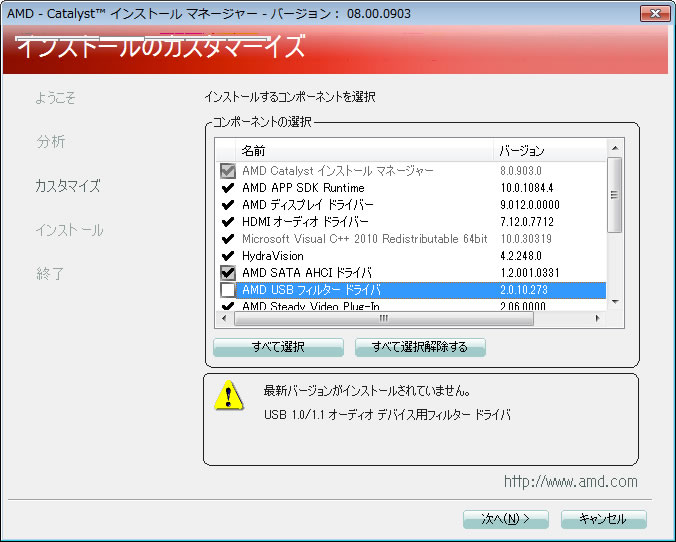Viewport: 676px width, 542px height.
Task: Uncheck AMD SATA AHCI ドライバ checkbox
Action: point(228,273)
